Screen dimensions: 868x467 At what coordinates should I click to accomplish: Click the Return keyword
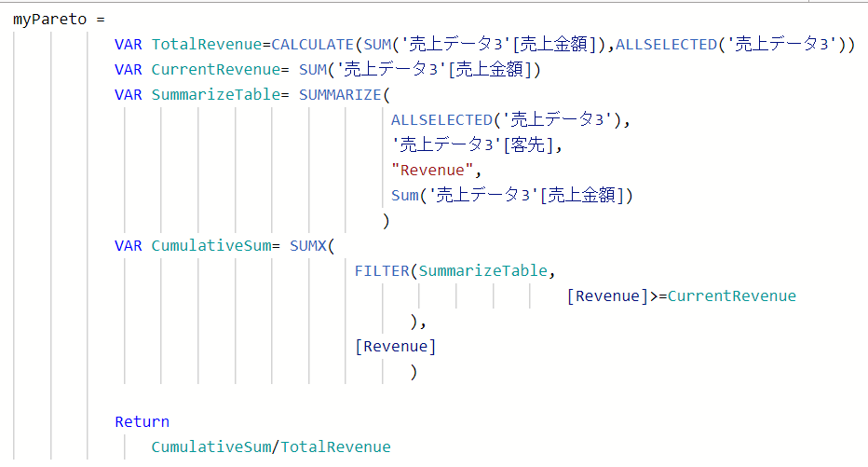[142, 421]
